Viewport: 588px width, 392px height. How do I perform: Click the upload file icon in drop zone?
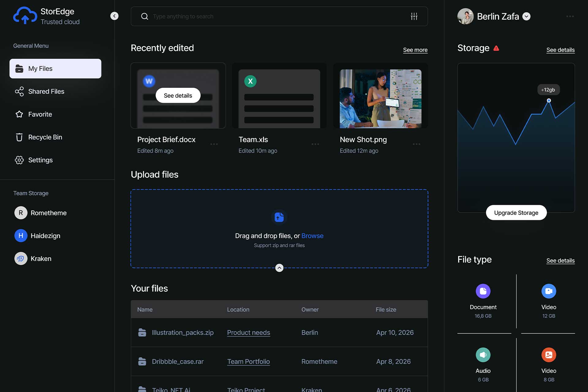(279, 217)
